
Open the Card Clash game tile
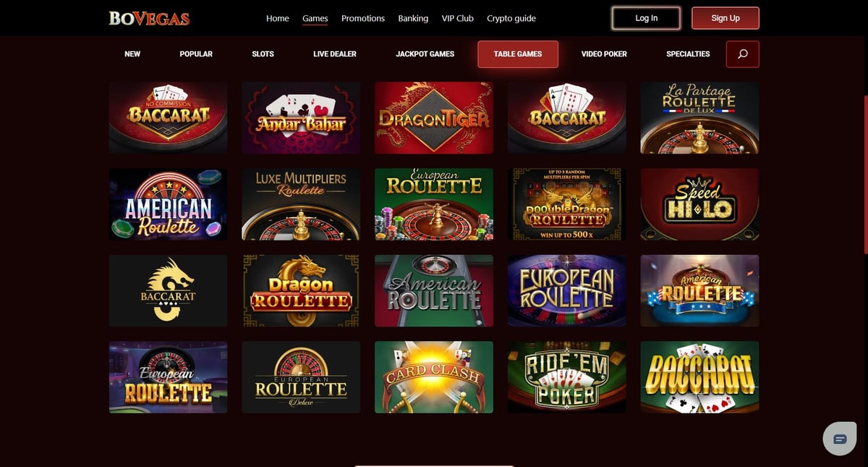(434, 377)
